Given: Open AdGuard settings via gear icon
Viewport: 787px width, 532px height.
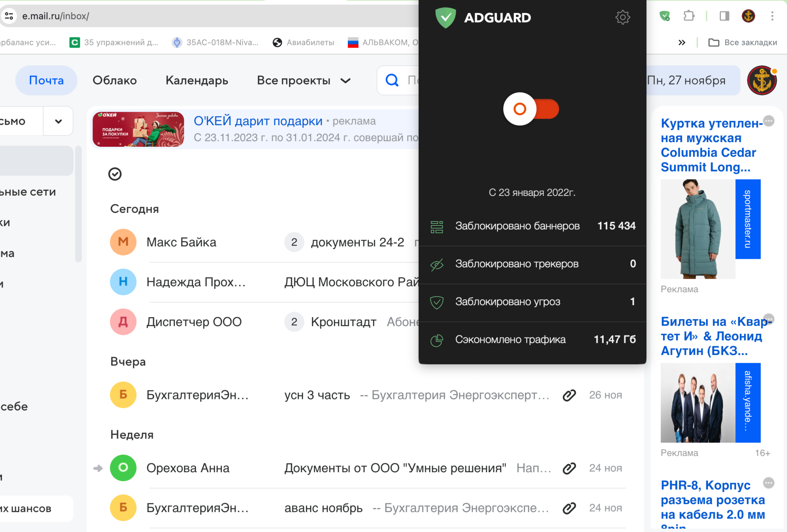Looking at the screenshot, I should (x=623, y=17).
